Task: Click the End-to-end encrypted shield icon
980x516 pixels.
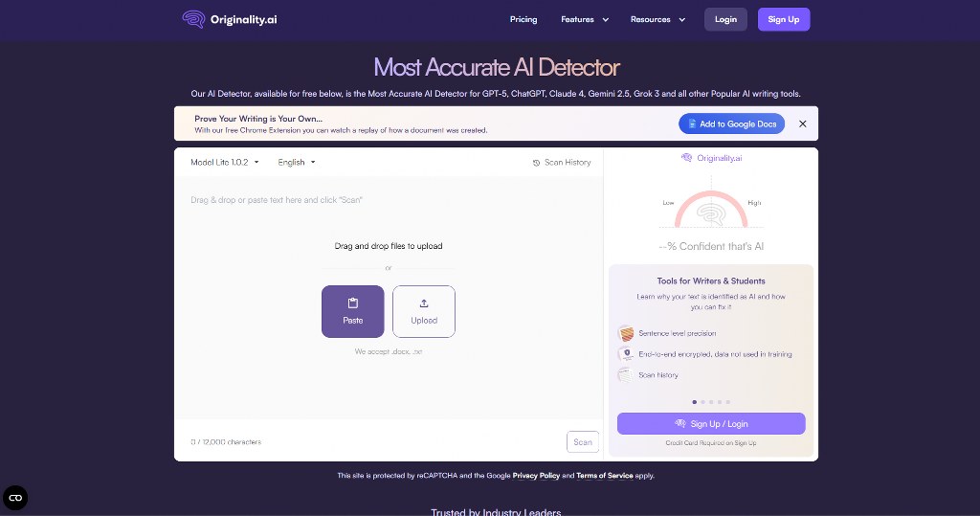Action: (x=626, y=354)
